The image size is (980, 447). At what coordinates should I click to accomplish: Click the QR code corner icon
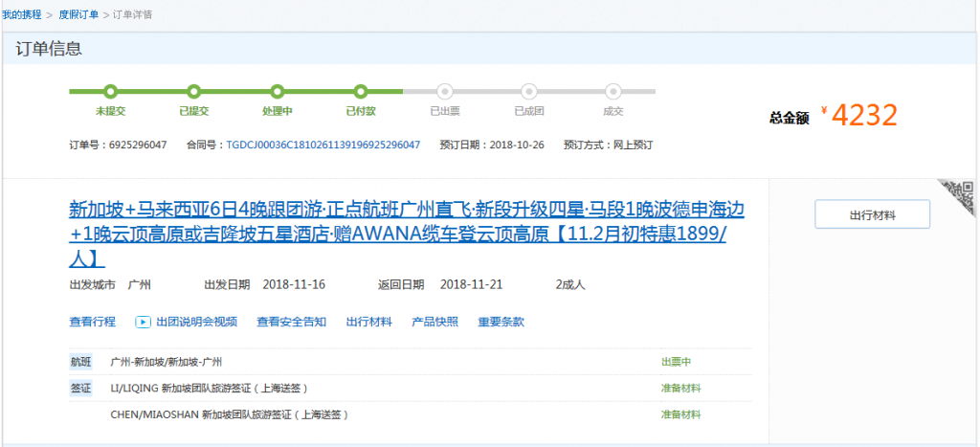click(x=959, y=197)
